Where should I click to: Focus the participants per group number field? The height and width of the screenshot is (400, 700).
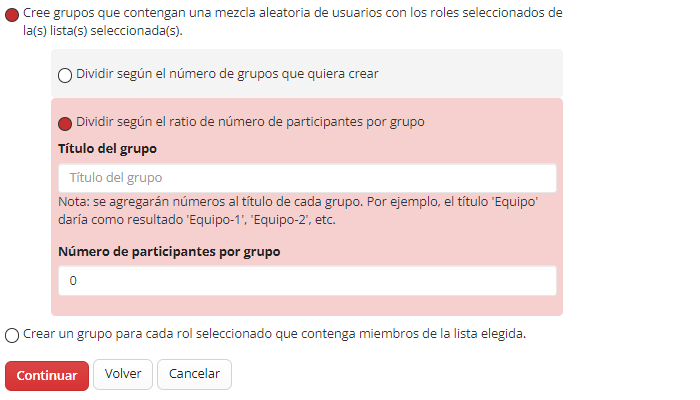[307, 281]
